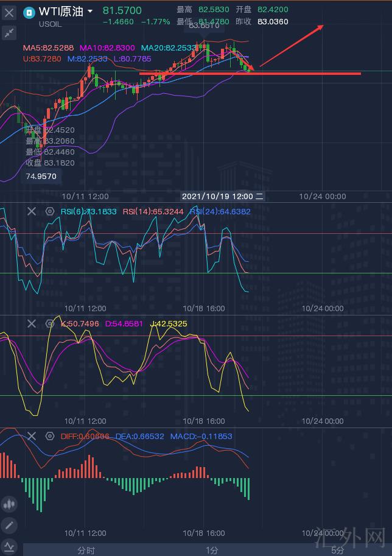The image size is (392, 556).
Task: Close the chart with the top-left X
Action: pos(9,12)
